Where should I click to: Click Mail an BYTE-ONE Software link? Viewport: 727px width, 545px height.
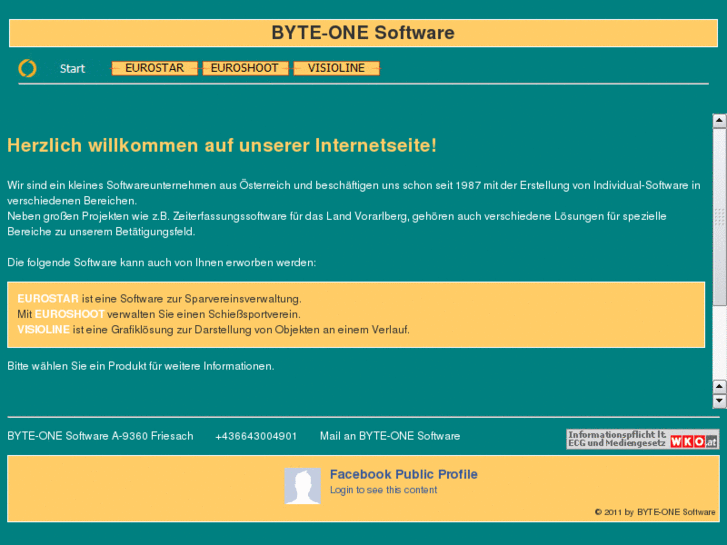coord(390,436)
